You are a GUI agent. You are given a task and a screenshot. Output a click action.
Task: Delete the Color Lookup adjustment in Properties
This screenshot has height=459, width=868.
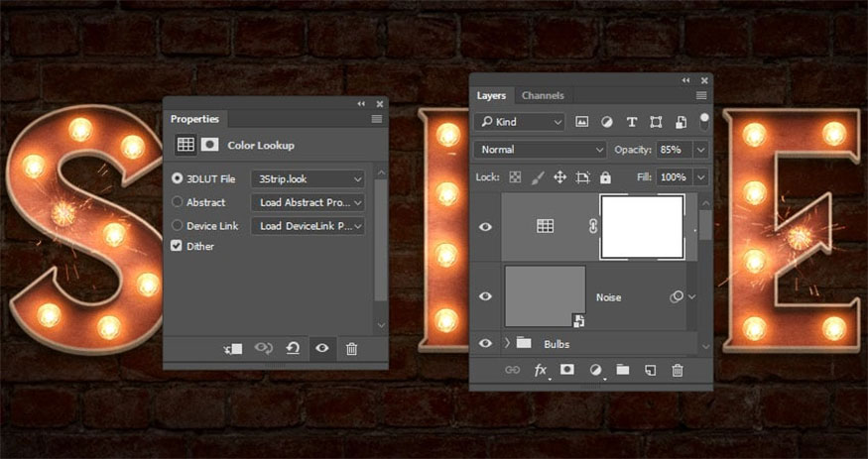[x=351, y=349]
